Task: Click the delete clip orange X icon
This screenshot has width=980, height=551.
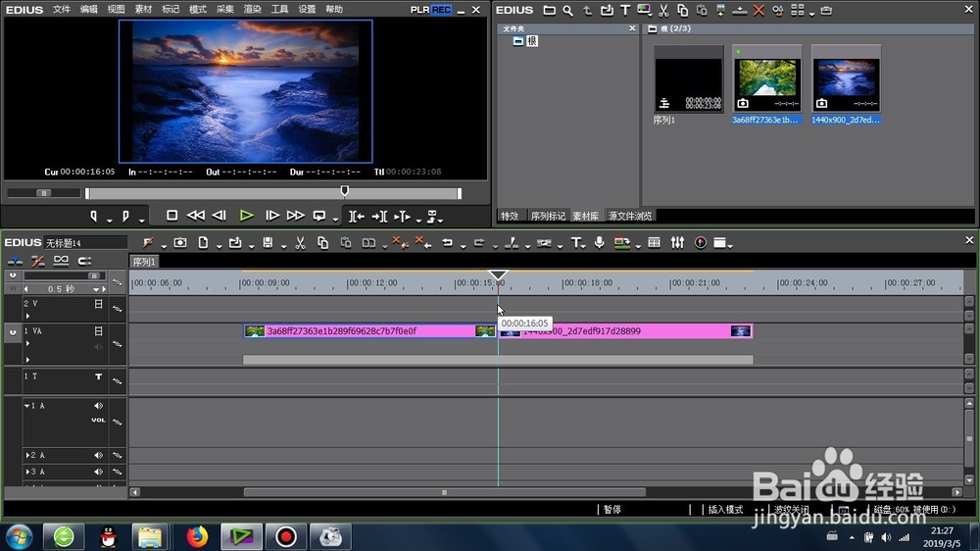Action: (x=400, y=243)
